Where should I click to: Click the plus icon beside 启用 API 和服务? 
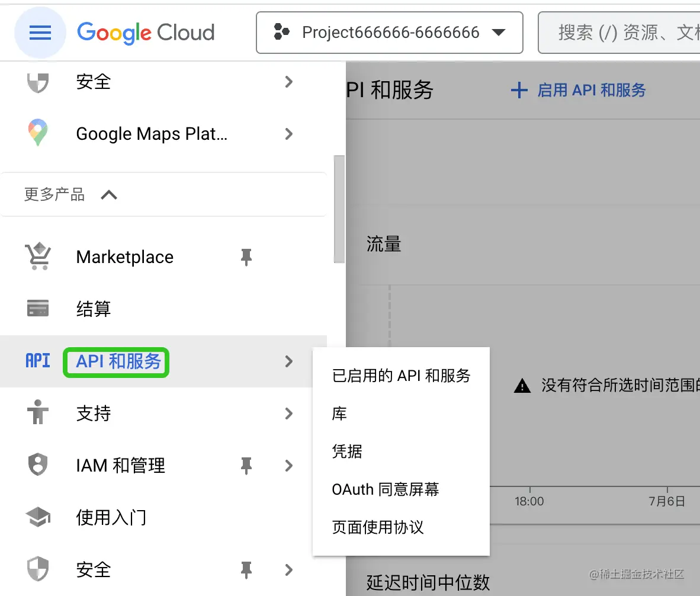tap(519, 89)
